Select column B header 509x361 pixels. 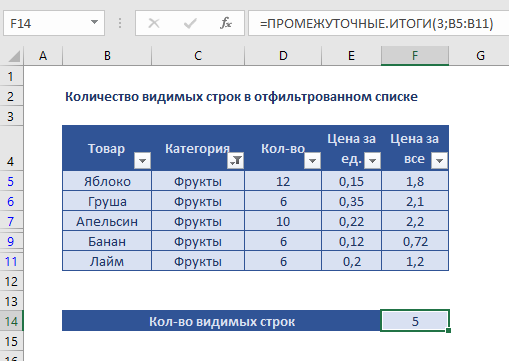click(107, 56)
